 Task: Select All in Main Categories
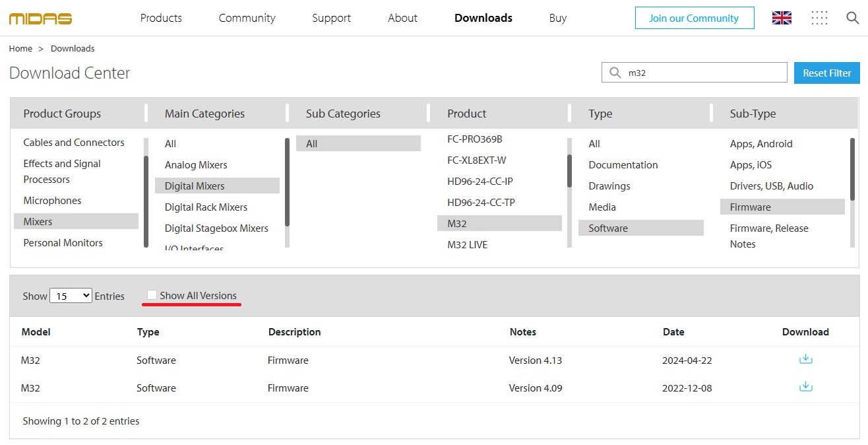[x=170, y=143]
